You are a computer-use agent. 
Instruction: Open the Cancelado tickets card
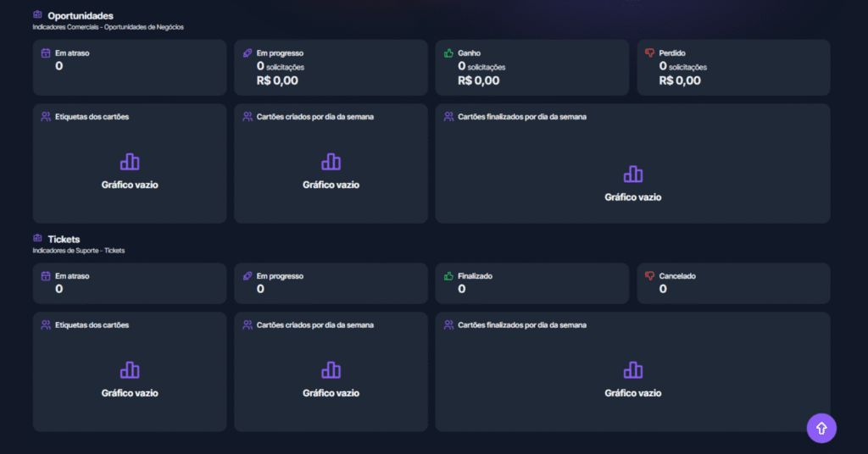(x=733, y=283)
